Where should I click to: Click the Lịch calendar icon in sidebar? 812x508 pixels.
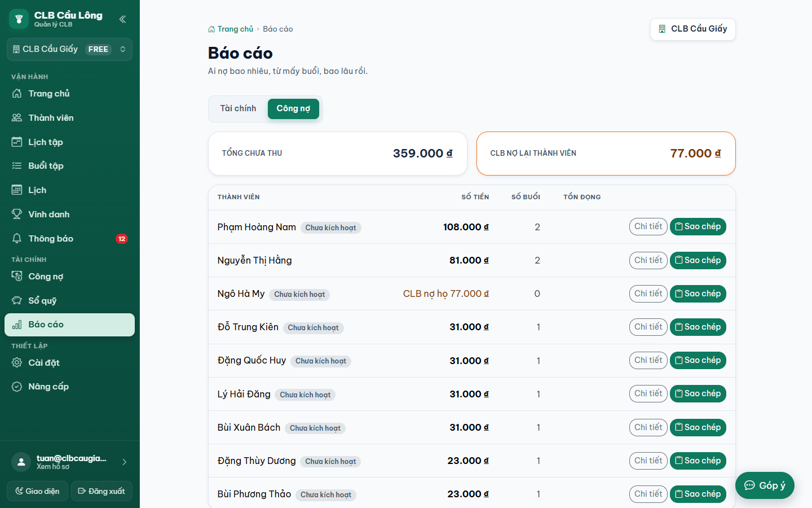pyautogui.click(x=17, y=190)
